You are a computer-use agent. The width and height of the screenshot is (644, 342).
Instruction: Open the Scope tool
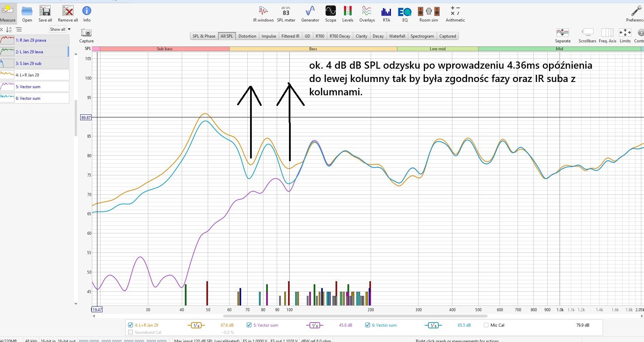coord(330,14)
